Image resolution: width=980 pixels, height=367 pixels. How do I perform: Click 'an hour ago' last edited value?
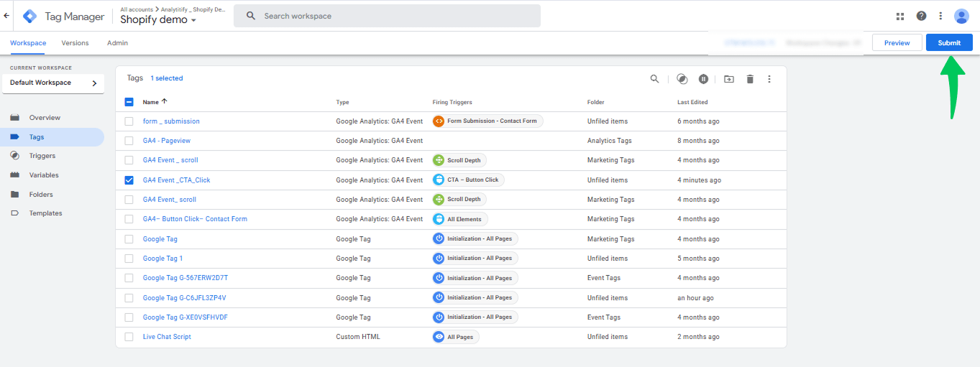695,297
